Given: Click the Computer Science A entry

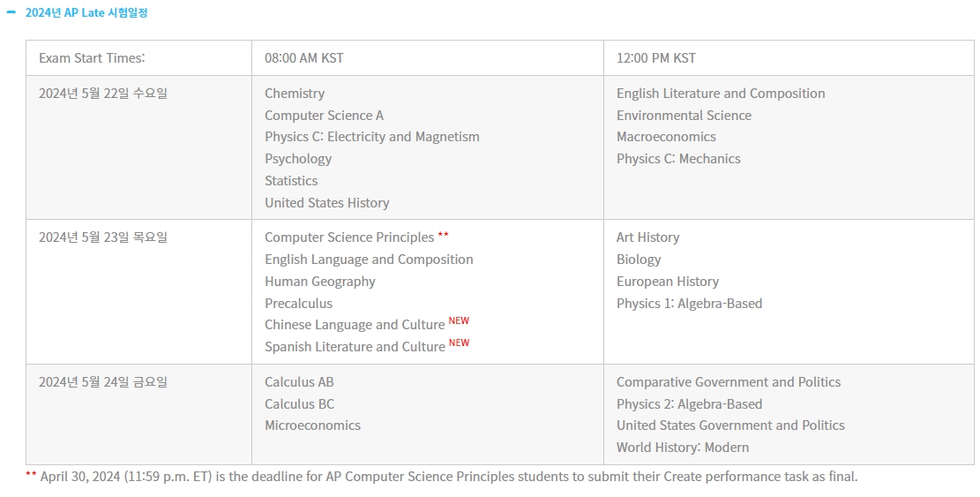Looking at the screenshot, I should coord(324,116).
